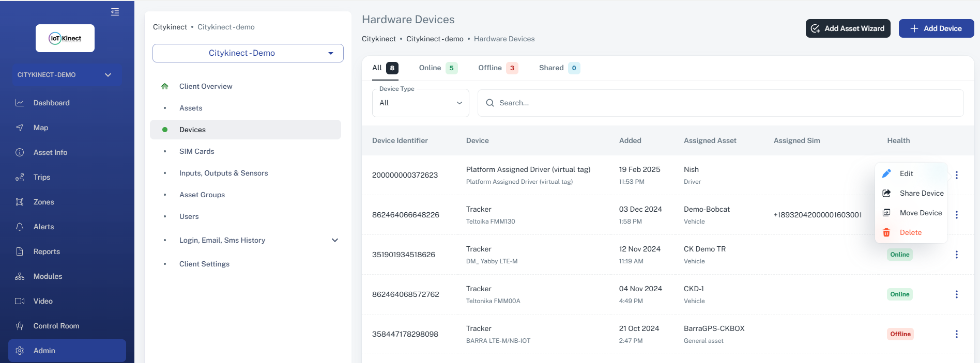This screenshot has height=363, width=980.
Task: Open the Map icon in sidebar
Action: (20, 128)
